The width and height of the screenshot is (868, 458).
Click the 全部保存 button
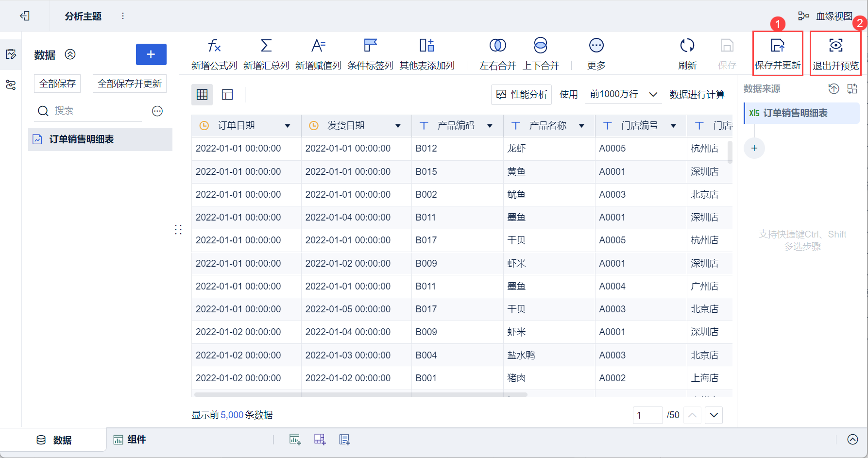point(57,84)
